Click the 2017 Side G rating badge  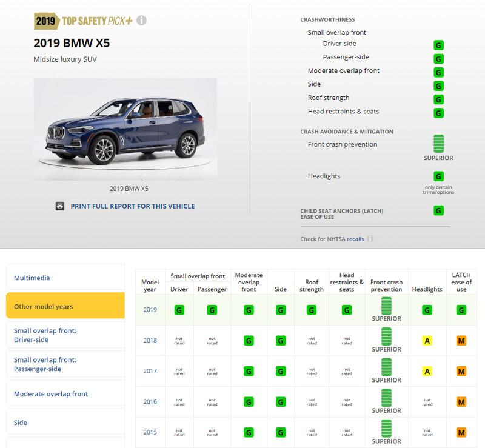[x=281, y=371]
